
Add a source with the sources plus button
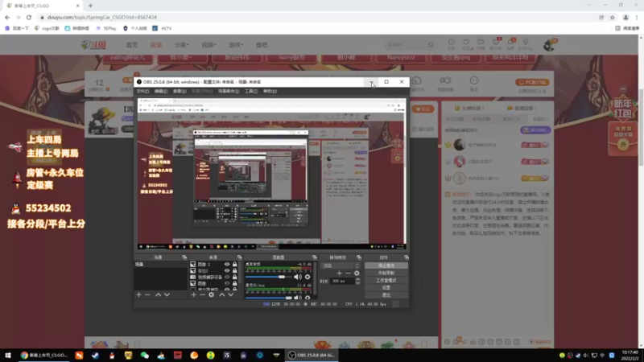click(x=193, y=294)
